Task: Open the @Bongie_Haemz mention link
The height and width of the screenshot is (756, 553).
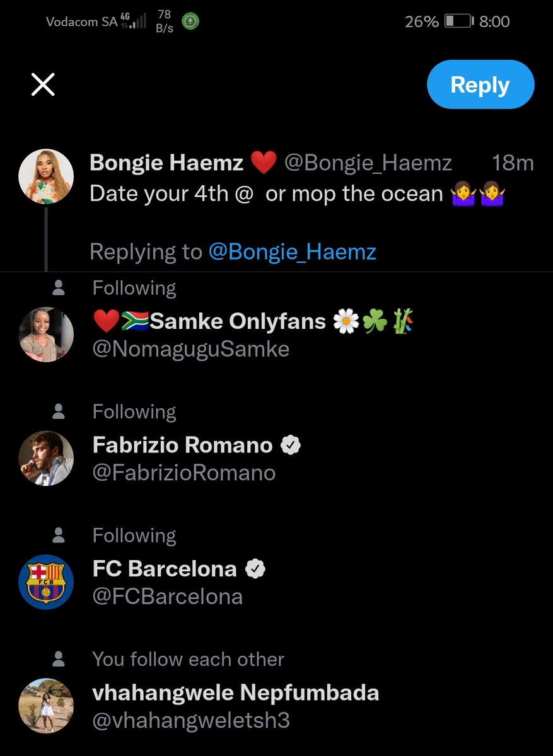Action: 293,252
